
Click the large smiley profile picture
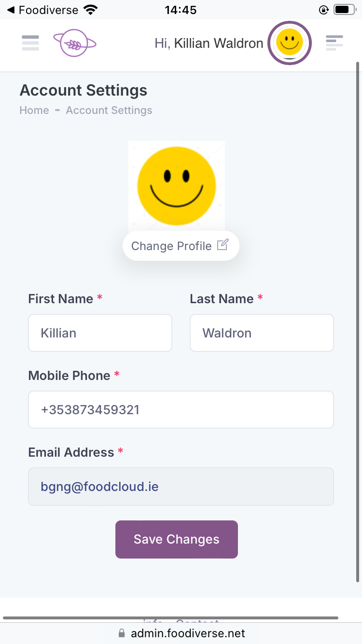[177, 186]
